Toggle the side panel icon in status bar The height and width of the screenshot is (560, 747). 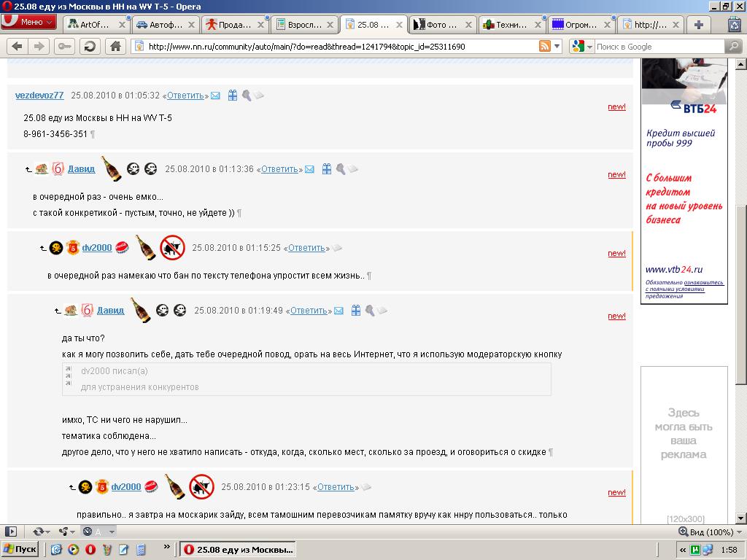tap(10, 532)
